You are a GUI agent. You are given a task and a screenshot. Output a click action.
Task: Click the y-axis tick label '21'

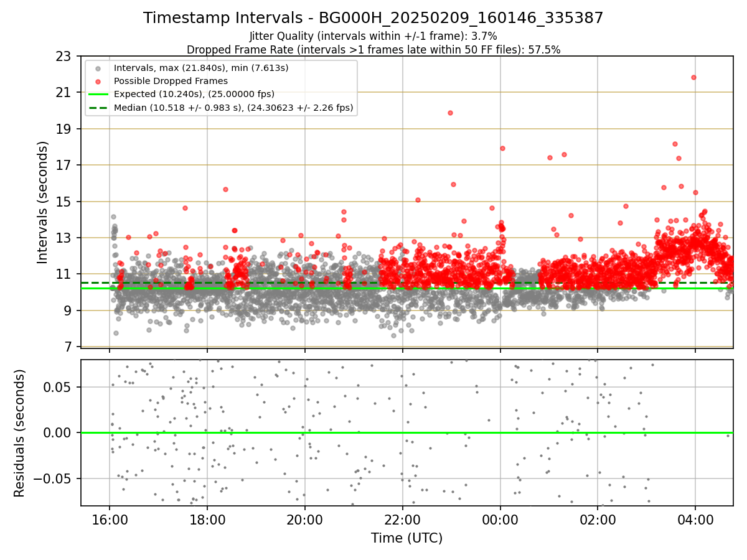(63, 93)
